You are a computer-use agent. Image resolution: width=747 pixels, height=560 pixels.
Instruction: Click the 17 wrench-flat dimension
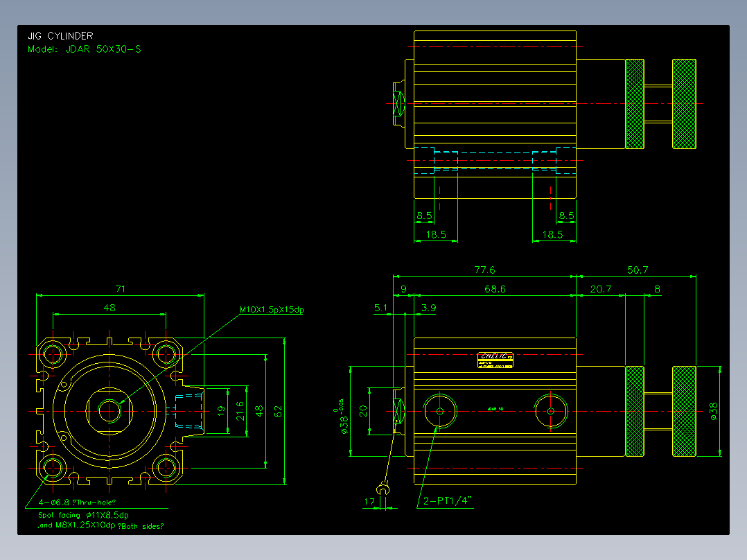pos(369,502)
